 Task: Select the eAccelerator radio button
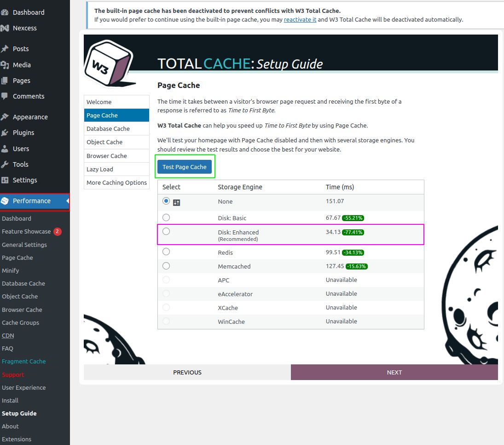(x=166, y=293)
